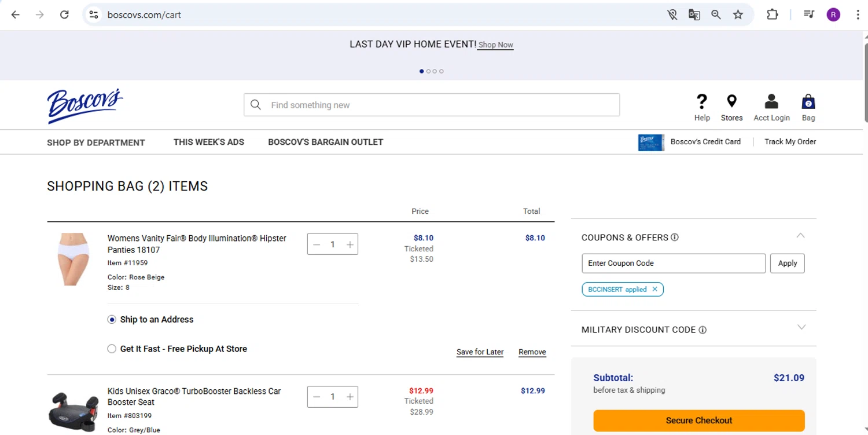This screenshot has width=868, height=435.
Task: Bookmark this page with the star icon
Action: 738,15
